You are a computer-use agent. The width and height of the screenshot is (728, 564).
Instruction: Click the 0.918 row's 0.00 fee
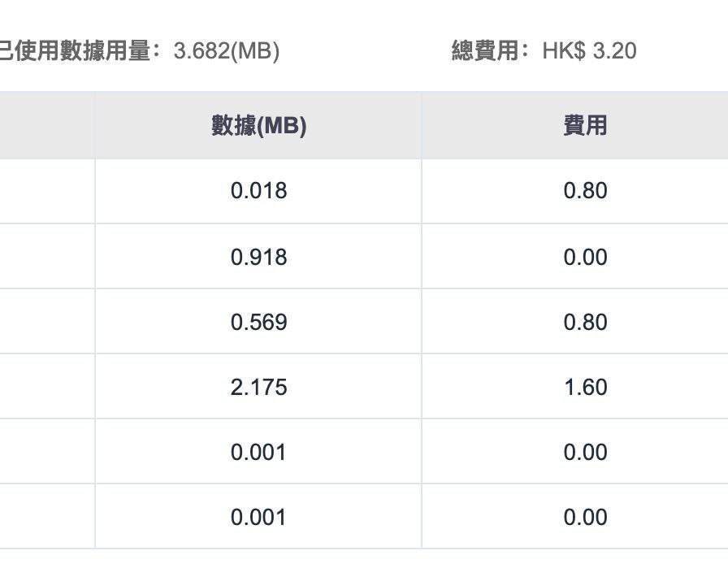(585, 257)
